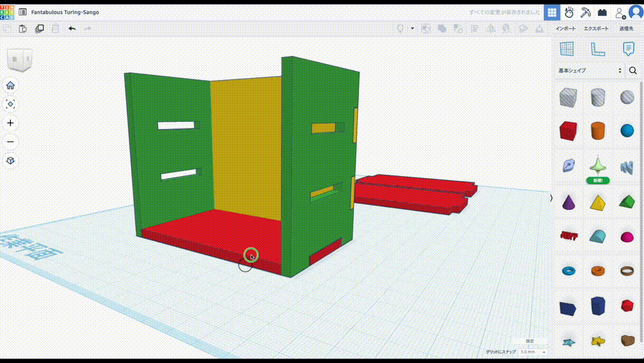
Task: Click the インポート menu item
Action: point(566,28)
